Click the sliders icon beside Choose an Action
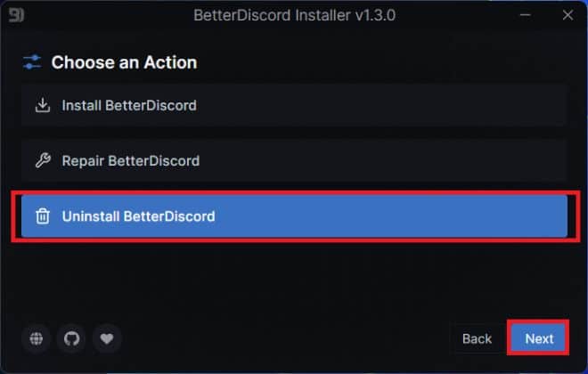This screenshot has width=588, height=374. [32, 62]
